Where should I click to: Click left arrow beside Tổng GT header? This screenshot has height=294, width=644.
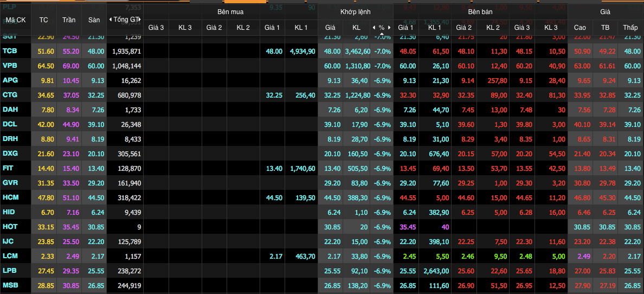(x=111, y=20)
